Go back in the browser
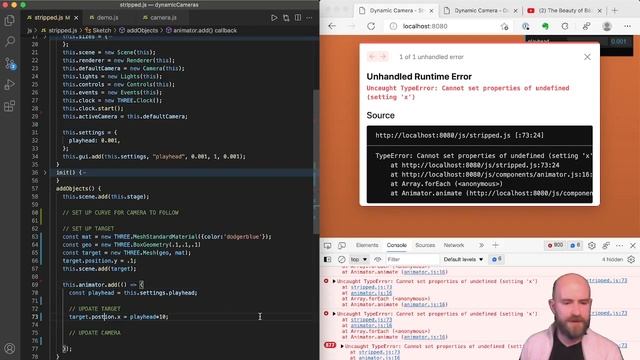The image size is (640, 360). [332, 26]
